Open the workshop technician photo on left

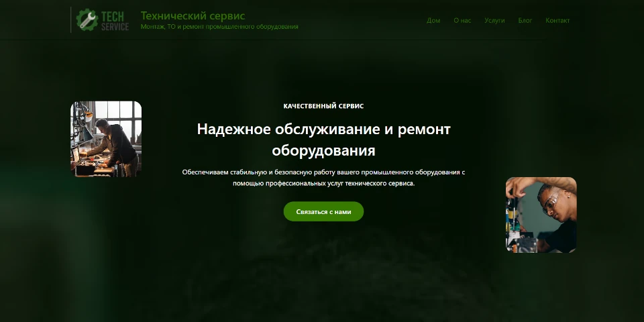pyautogui.click(x=106, y=139)
